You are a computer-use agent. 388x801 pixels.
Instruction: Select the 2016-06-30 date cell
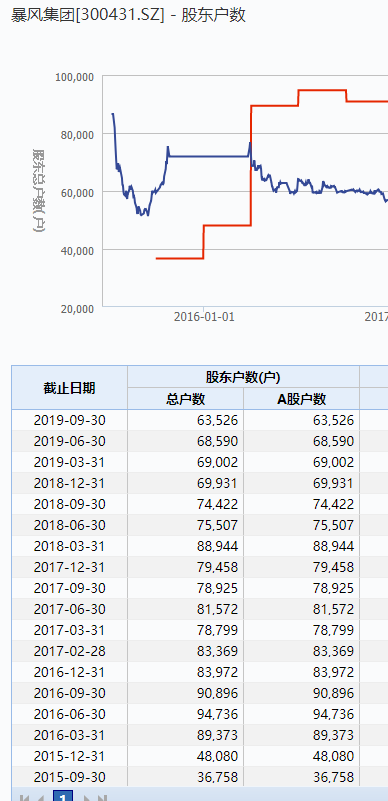pyautogui.click(x=69, y=714)
